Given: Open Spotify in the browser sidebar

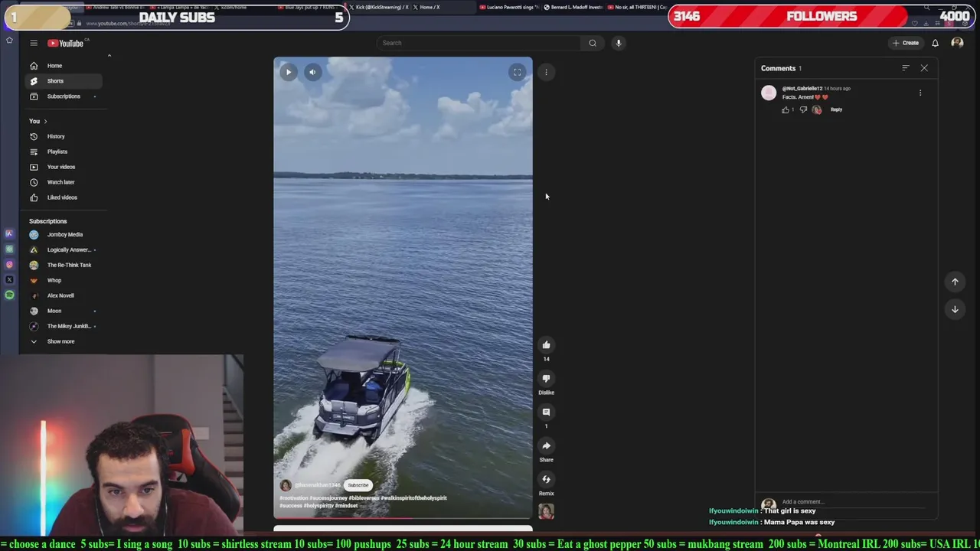Looking at the screenshot, I should [x=9, y=295].
